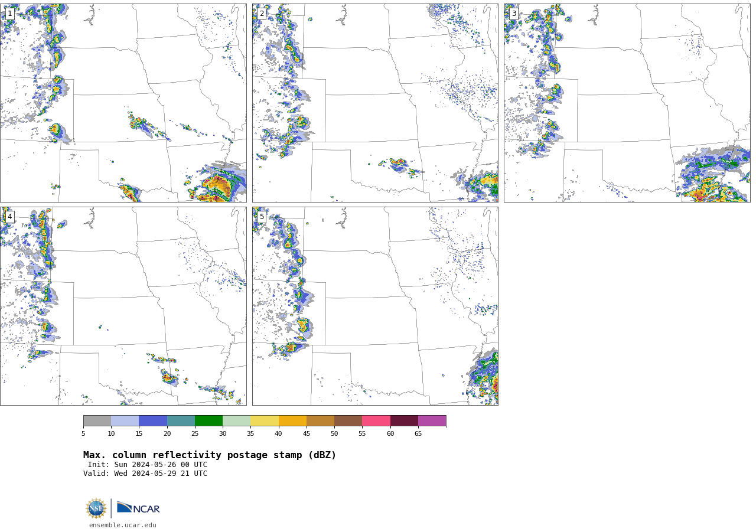Viewport: 756px width, 532px height.
Task: Click the ensemble.ucar.edu text
Action: (x=123, y=525)
